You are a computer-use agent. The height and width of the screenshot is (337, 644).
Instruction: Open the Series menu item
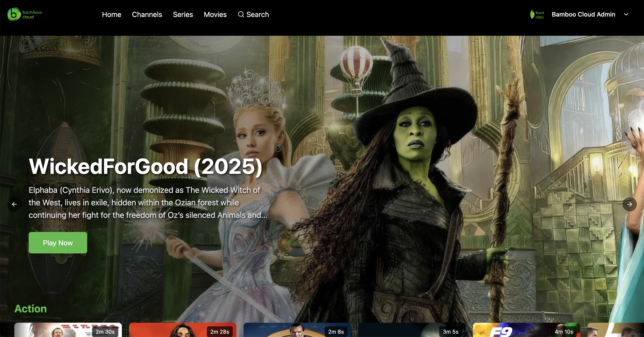coord(183,15)
